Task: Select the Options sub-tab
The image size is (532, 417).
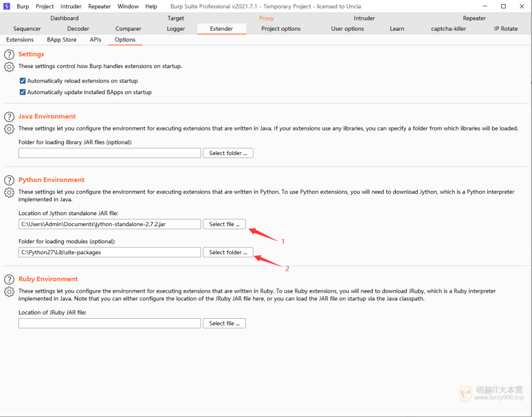Action: coord(125,40)
